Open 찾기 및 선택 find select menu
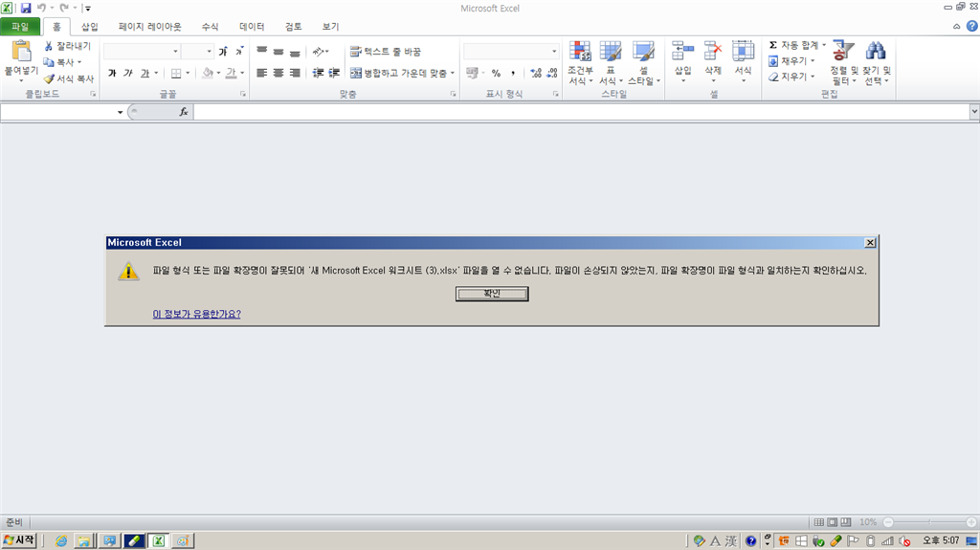This screenshot has width=980, height=550. [876, 62]
